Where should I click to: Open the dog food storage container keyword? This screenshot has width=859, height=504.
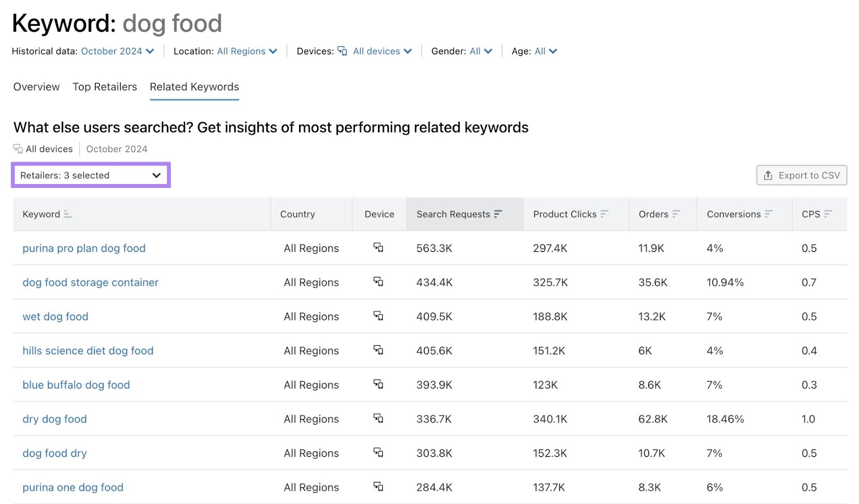tap(90, 282)
